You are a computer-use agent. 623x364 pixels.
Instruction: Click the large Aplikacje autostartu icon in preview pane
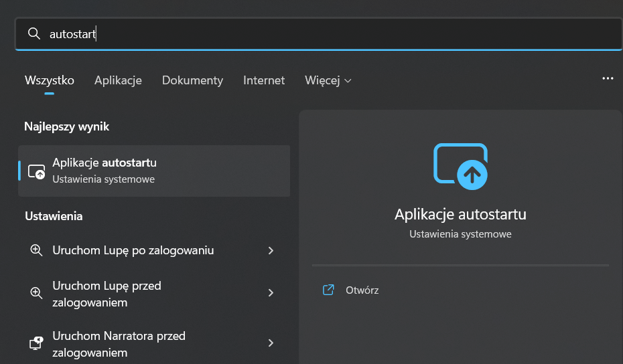coord(461,164)
